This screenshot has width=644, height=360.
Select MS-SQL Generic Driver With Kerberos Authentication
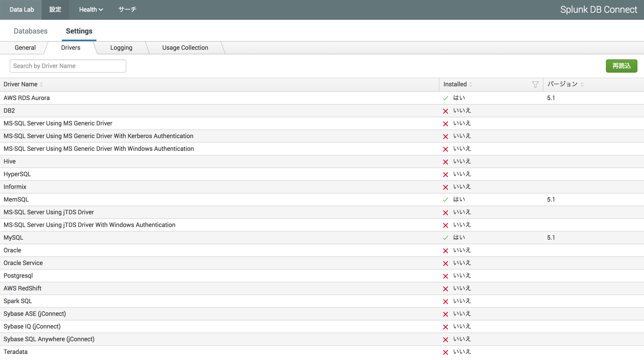[x=98, y=136]
